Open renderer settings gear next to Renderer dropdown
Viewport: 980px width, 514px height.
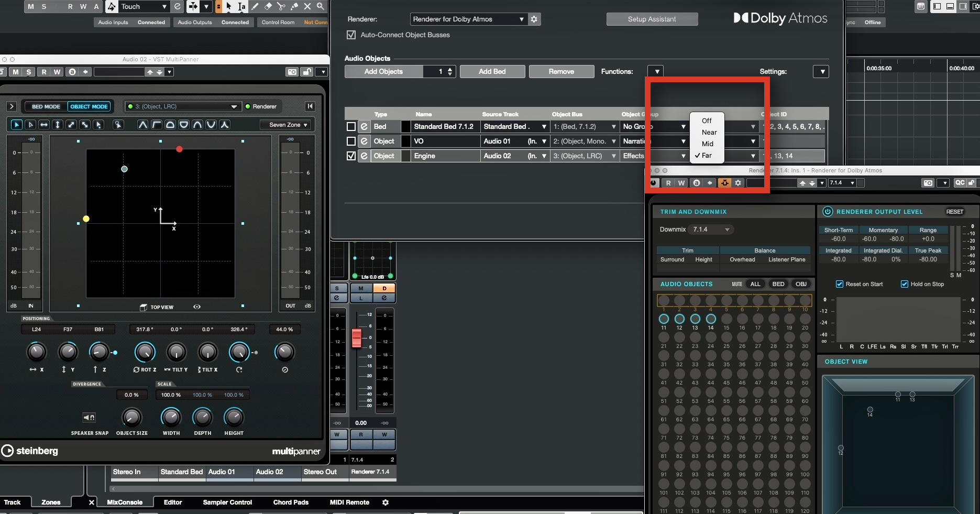[534, 19]
